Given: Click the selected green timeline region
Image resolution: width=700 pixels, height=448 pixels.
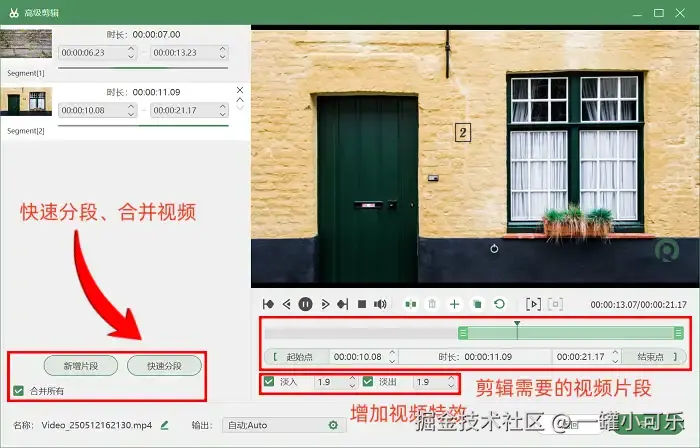Looking at the screenshot, I should pos(571,333).
